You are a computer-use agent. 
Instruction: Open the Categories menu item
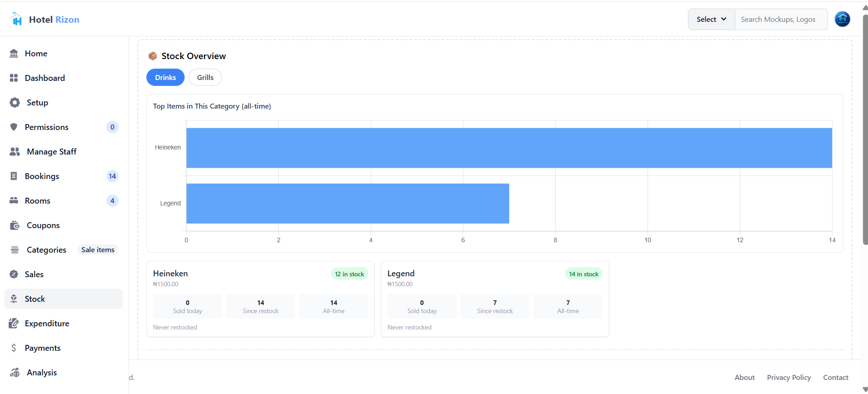coord(64,250)
